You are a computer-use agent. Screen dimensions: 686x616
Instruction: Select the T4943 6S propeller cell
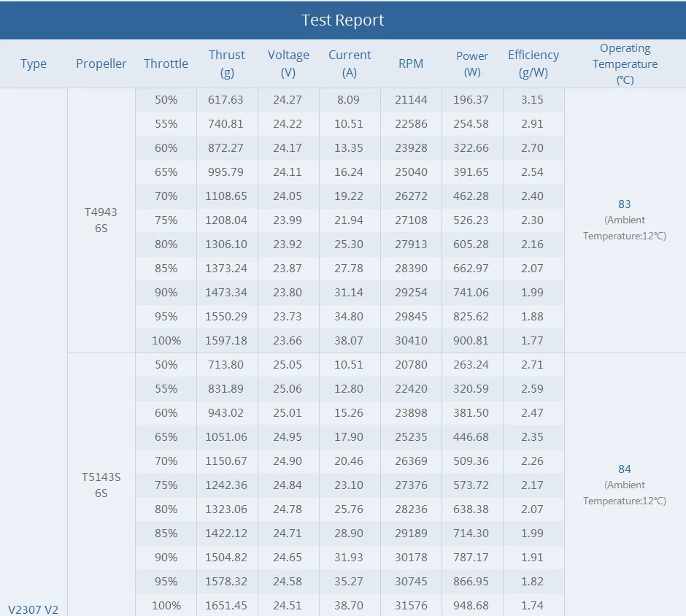coord(101,220)
